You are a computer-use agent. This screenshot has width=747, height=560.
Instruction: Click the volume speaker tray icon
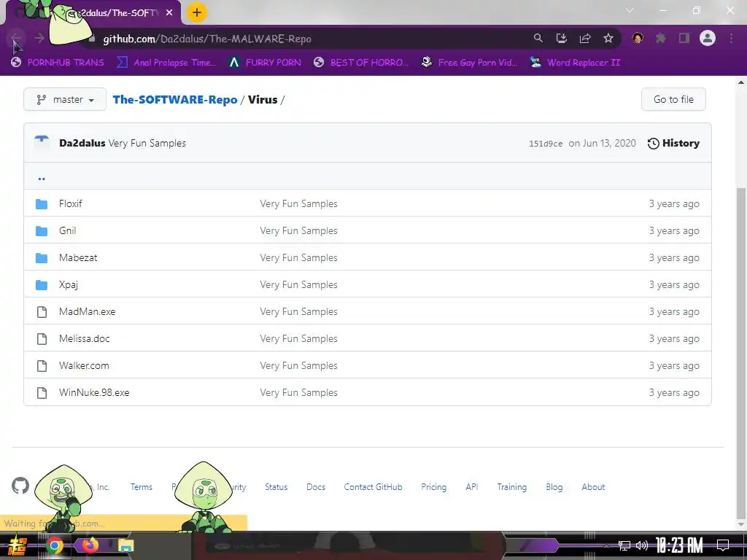[x=642, y=545]
